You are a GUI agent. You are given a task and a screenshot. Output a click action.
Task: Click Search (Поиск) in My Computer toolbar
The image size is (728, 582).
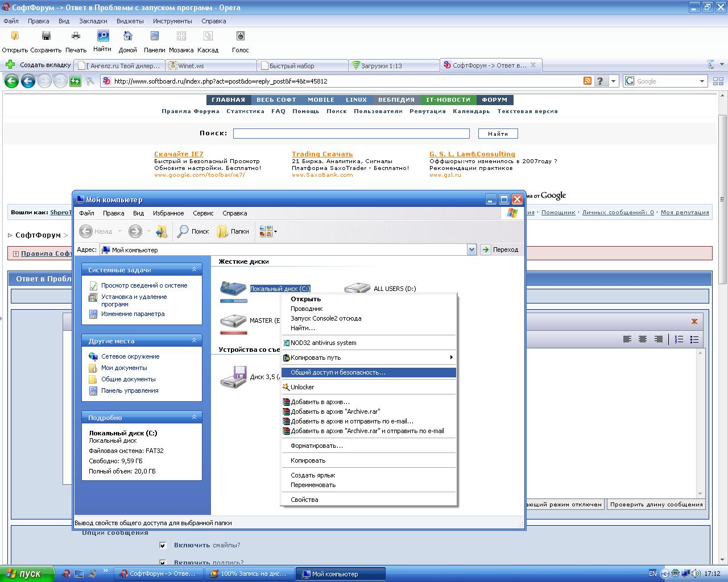[x=193, y=231]
